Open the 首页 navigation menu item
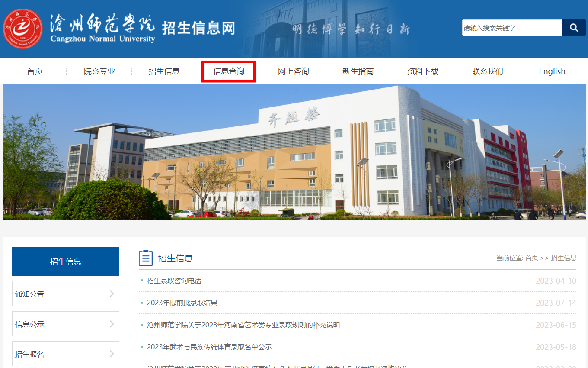The image size is (588, 368). [x=35, y=71]
